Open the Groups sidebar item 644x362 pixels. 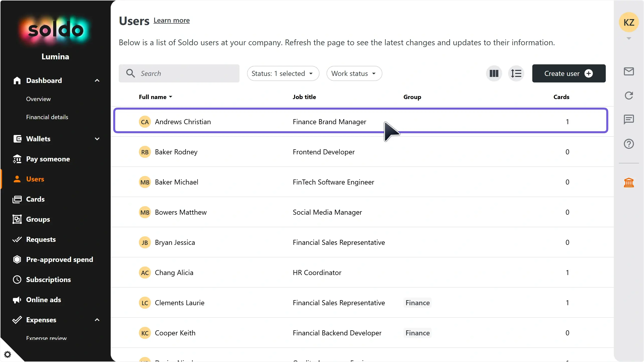(38, 219)
